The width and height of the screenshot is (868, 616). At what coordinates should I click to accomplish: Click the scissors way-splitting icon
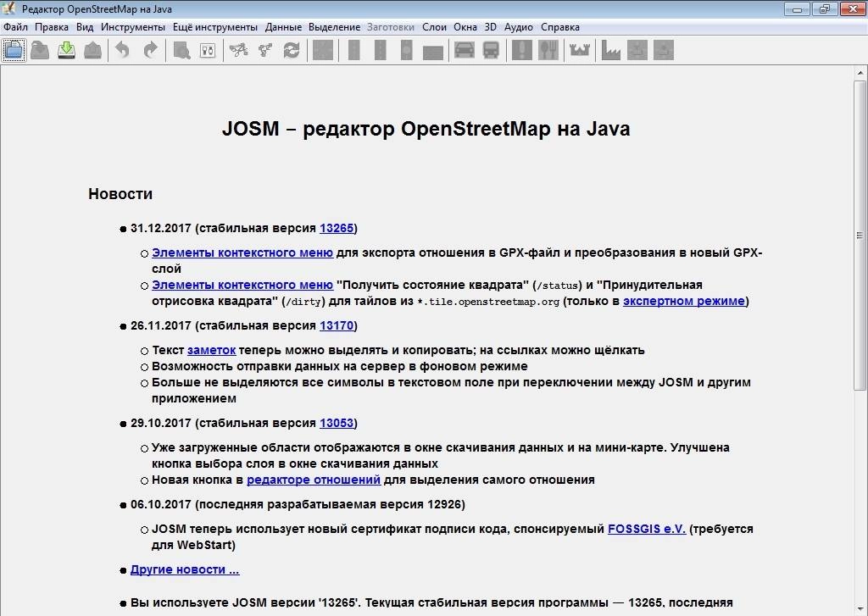238,50
